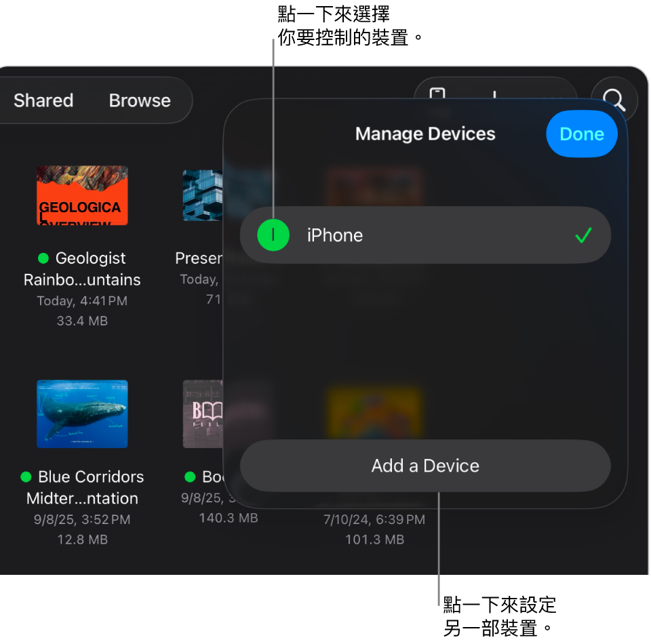Screen dimensions: 651x644
Task: Tap the Done button in Manage Devices
Action: pos(581,134)
